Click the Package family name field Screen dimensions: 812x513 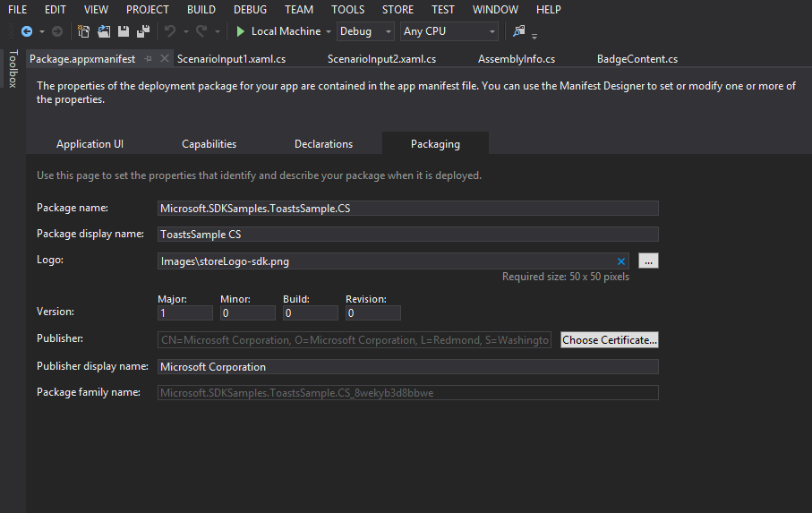point(408,392)
